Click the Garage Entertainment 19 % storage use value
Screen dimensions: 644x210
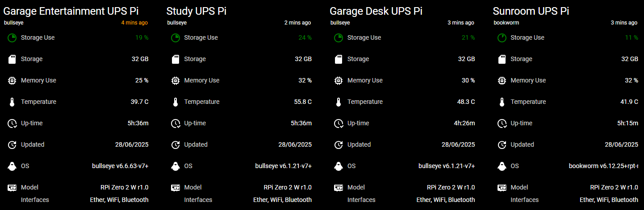[x=142, y=38]
